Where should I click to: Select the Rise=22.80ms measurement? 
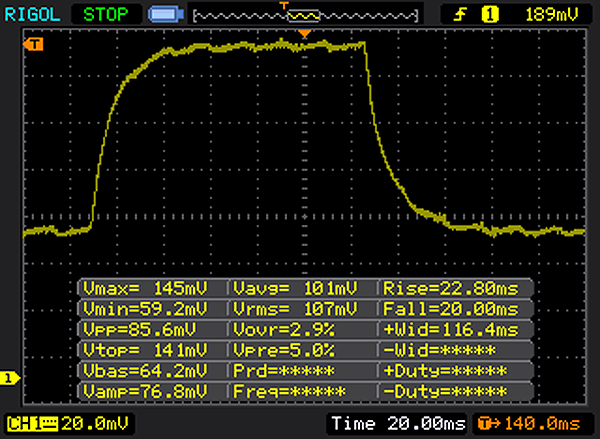(x=455, y=288)
